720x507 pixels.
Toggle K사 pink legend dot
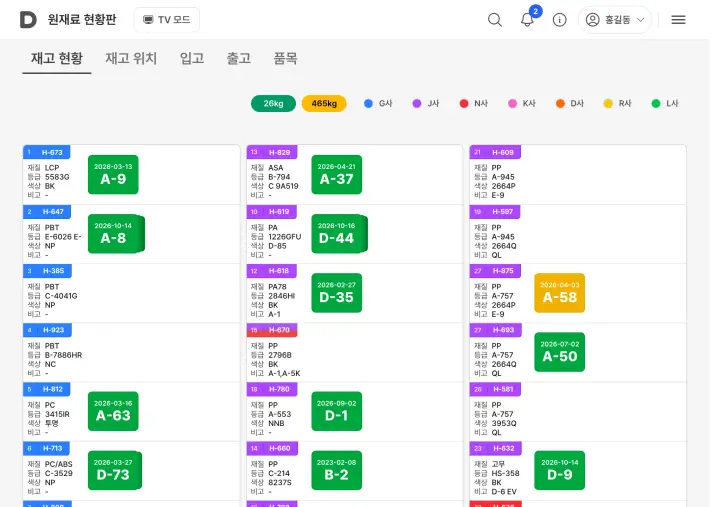click(x=512, y=103)
